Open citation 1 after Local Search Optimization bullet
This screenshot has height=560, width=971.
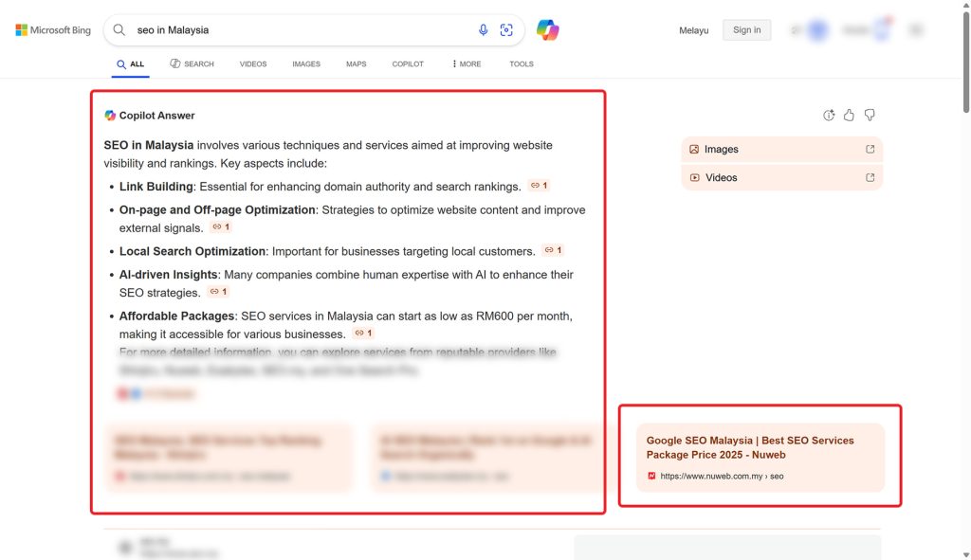click(553, 250)
